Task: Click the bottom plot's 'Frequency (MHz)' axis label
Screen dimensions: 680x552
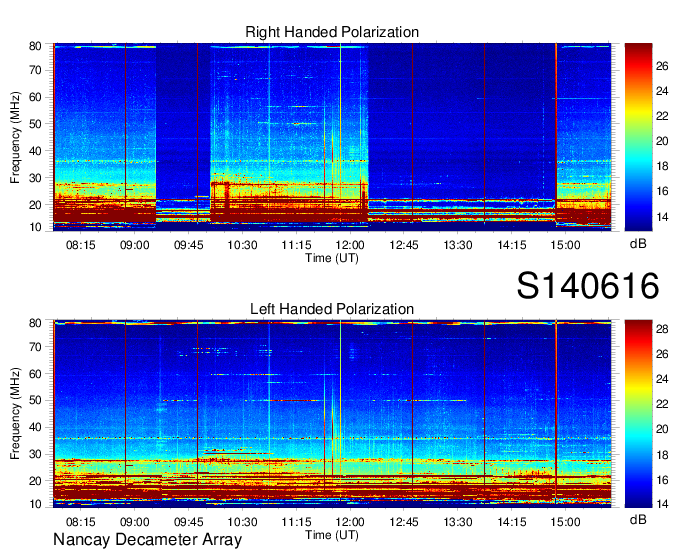Action: (15, 414)
